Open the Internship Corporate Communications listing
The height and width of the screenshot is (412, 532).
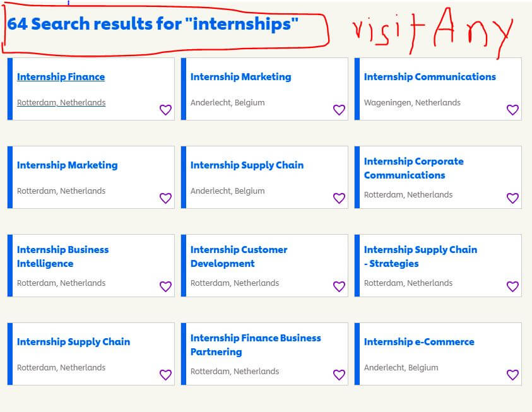pos(414,168)
